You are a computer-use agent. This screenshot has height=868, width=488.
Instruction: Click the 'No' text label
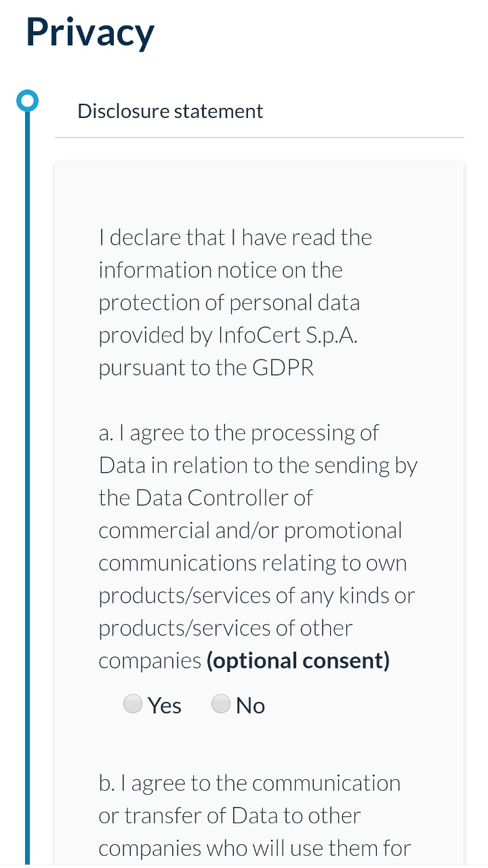point(250,706)
